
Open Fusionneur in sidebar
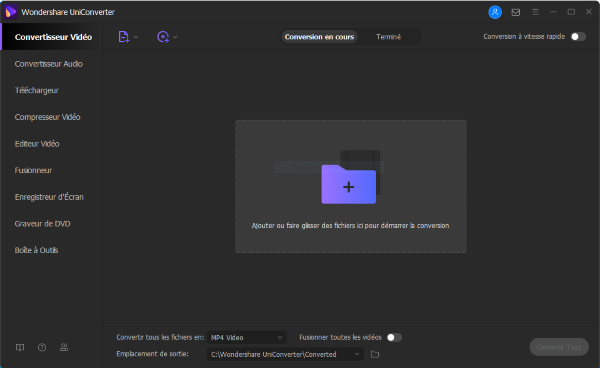(x=33, y=170)
